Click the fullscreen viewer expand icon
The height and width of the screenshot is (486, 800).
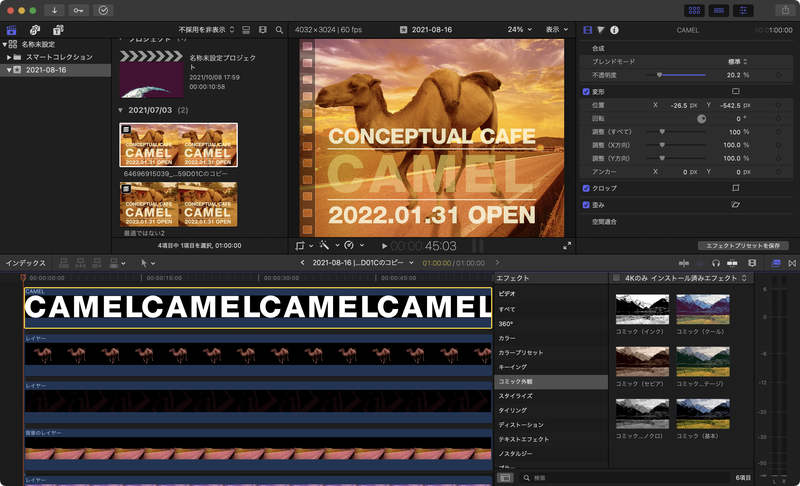pos(567,246)
